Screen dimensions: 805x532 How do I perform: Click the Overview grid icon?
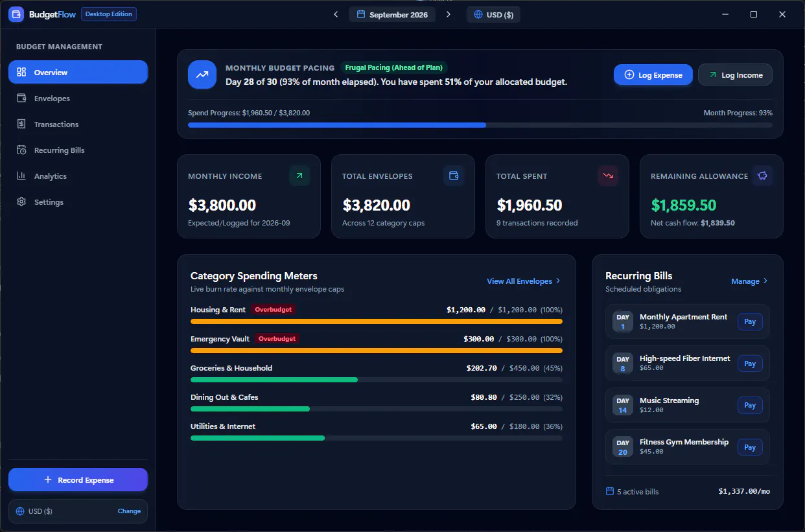(21, 72)
